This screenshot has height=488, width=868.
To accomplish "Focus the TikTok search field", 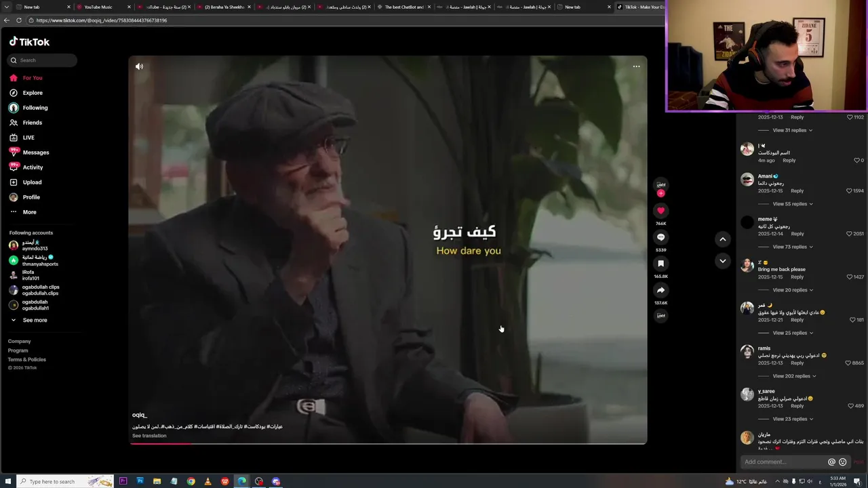I will pyautogui.click(x=42, y=60).
